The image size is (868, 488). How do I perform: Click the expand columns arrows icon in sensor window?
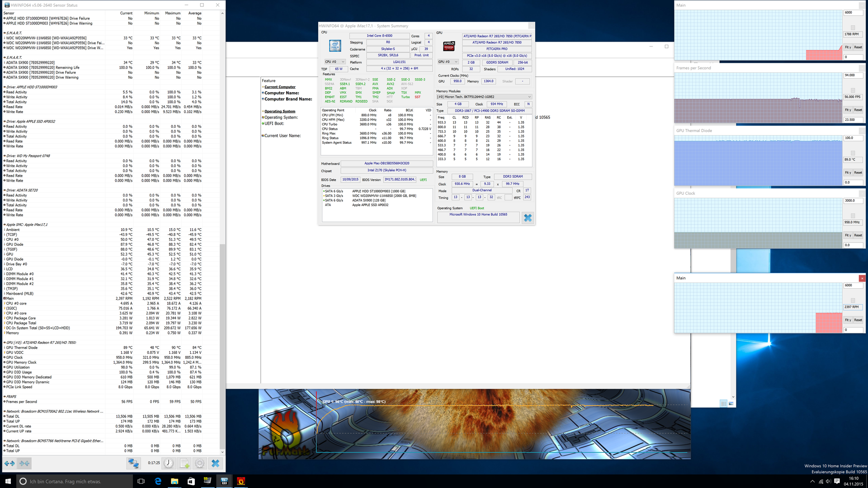click(9, 463)
